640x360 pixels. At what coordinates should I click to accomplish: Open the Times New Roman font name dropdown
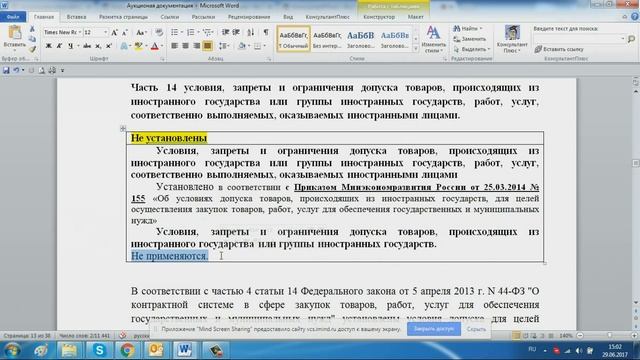pos(80,32)
